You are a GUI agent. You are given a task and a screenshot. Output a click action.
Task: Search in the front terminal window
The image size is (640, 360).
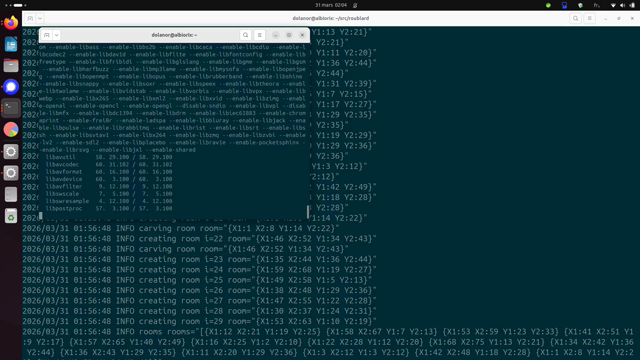pos(245,35)
